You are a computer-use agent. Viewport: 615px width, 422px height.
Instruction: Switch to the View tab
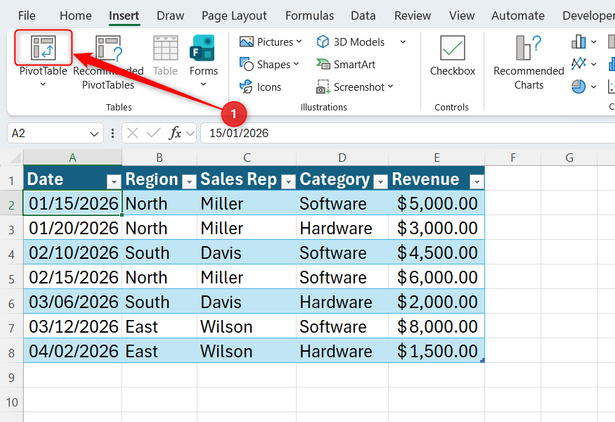[x=462, y=16]
